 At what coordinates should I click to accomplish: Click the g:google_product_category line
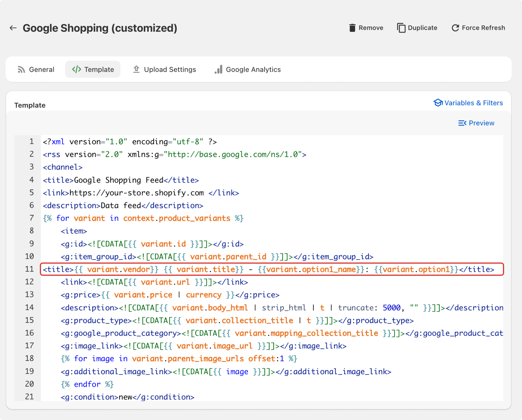pos(282,333)
